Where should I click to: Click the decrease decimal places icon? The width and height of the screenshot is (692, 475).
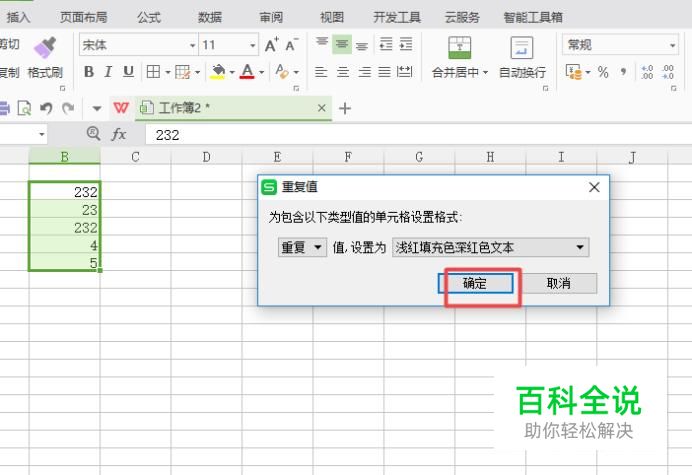(x=668, y=72)
